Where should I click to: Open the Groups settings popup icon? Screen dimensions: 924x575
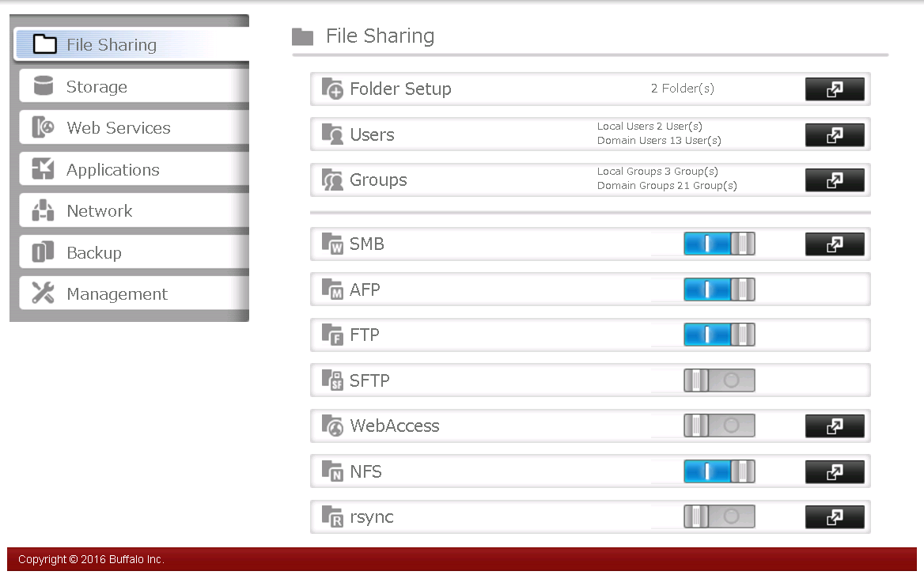point(835,180)
